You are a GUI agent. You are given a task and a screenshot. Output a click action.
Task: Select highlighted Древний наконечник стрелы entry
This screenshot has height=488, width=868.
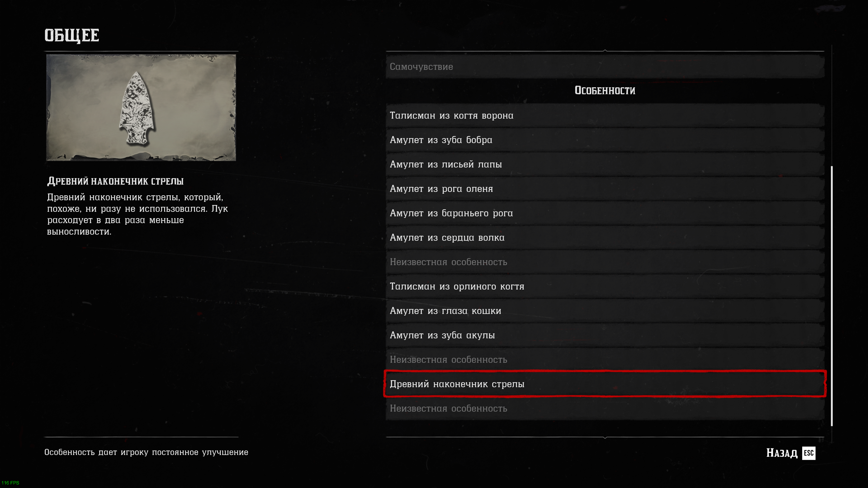(x=605, y=384)
